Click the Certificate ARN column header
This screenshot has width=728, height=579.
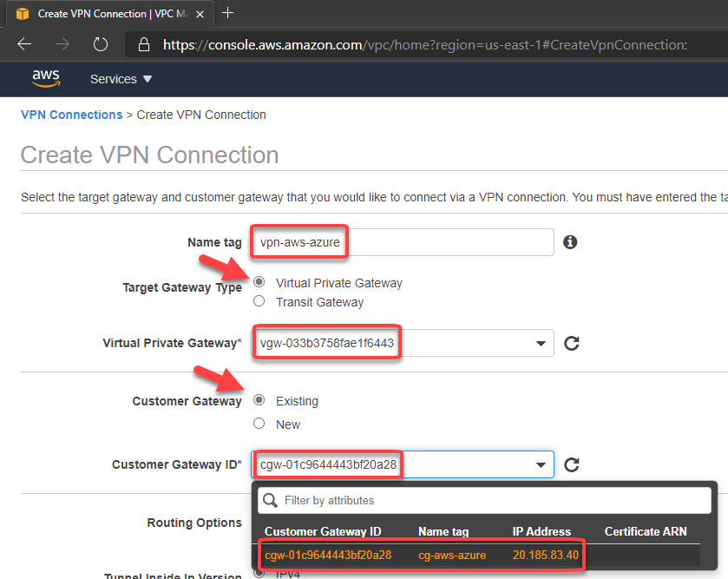pos(646,531)
